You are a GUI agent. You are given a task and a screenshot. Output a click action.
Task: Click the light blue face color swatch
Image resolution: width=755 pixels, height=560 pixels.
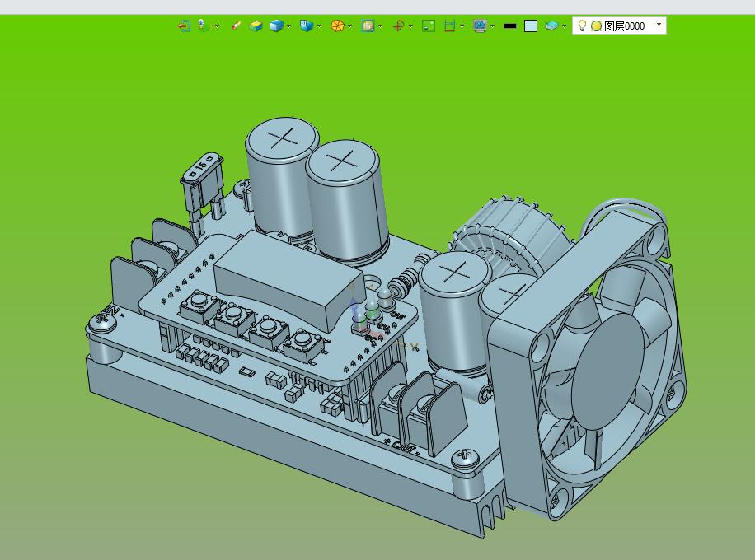tap(531, 26)
